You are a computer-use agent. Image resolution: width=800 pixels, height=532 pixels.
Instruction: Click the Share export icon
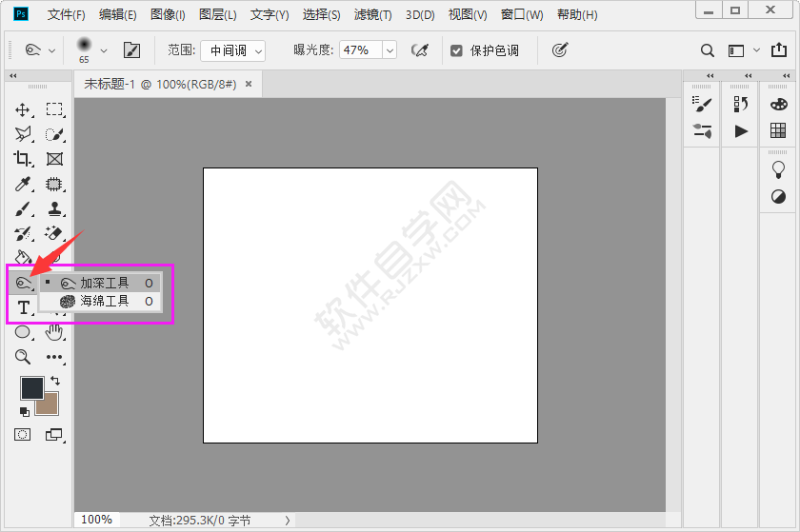[779, 50]
